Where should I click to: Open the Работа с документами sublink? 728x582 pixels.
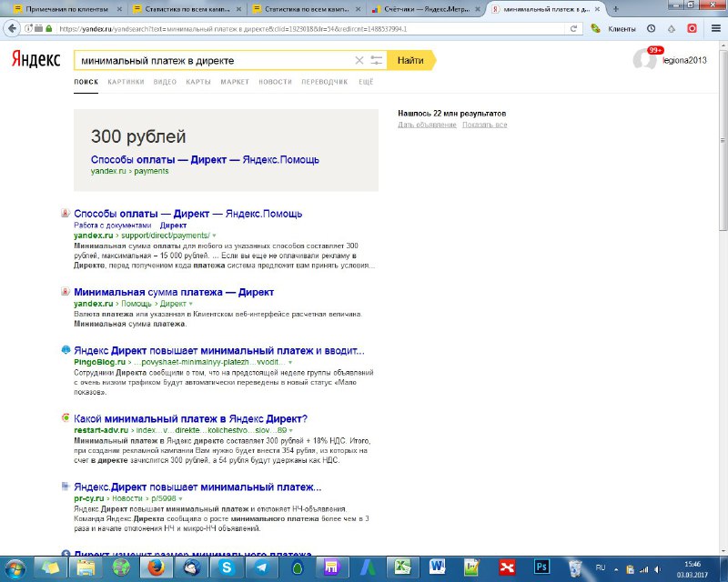(113, 226)
